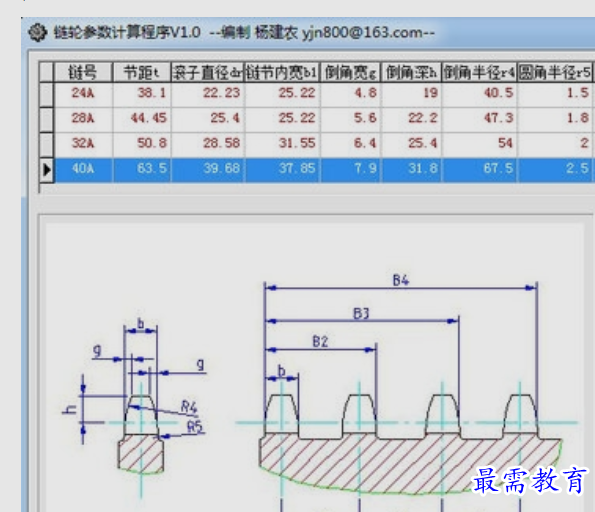
Task: Click the row selector for row 32A
Action: 46,144
